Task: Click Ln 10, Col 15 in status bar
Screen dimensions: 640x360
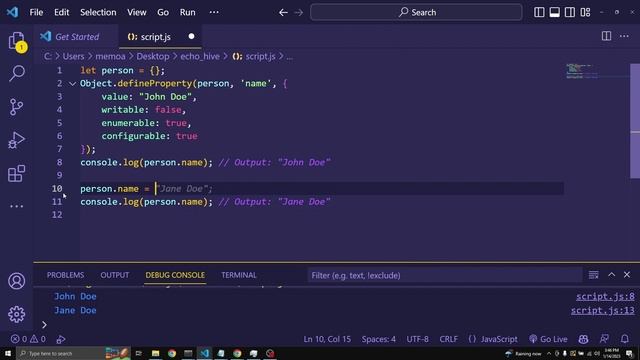Action: tap(327, 339)
